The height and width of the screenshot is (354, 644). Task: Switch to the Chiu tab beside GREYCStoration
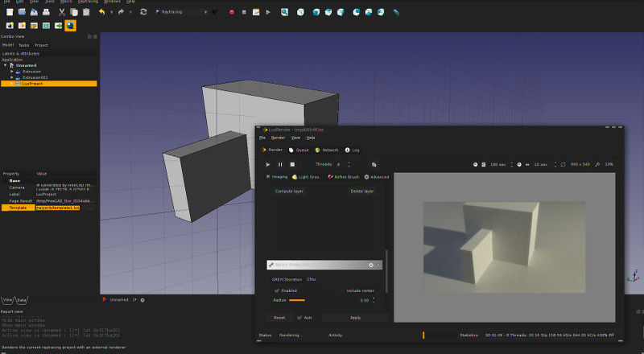coord(312,279)
